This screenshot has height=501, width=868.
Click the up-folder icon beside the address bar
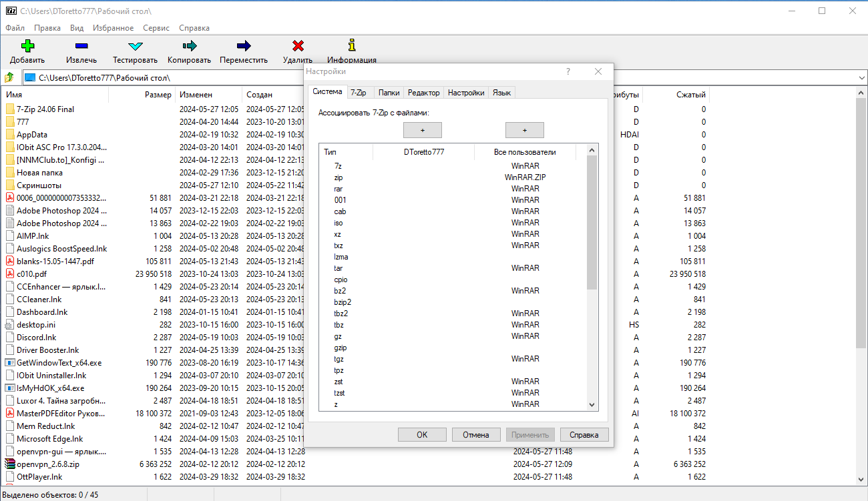click(x=9, y=77)
